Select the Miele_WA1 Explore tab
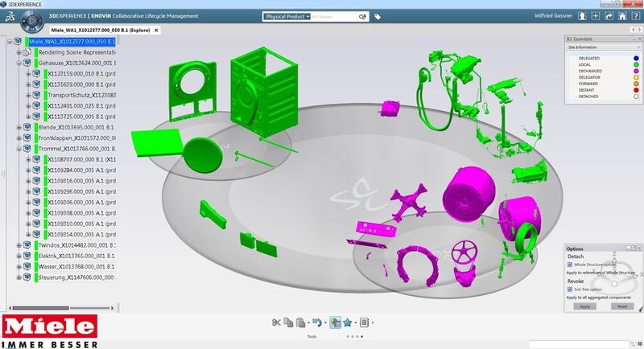644x349 pixels. point(101,31)
